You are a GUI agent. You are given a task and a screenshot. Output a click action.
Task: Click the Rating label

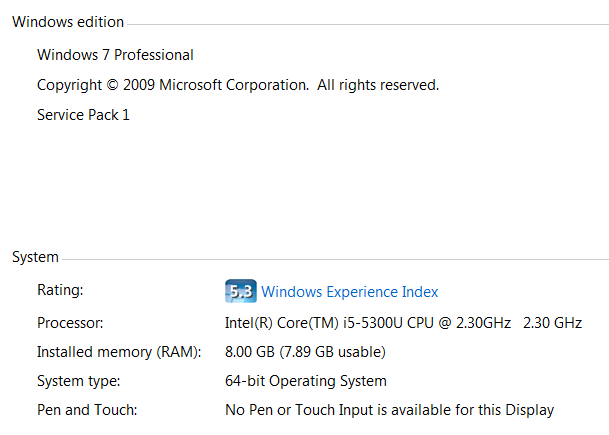pos(60,290)
